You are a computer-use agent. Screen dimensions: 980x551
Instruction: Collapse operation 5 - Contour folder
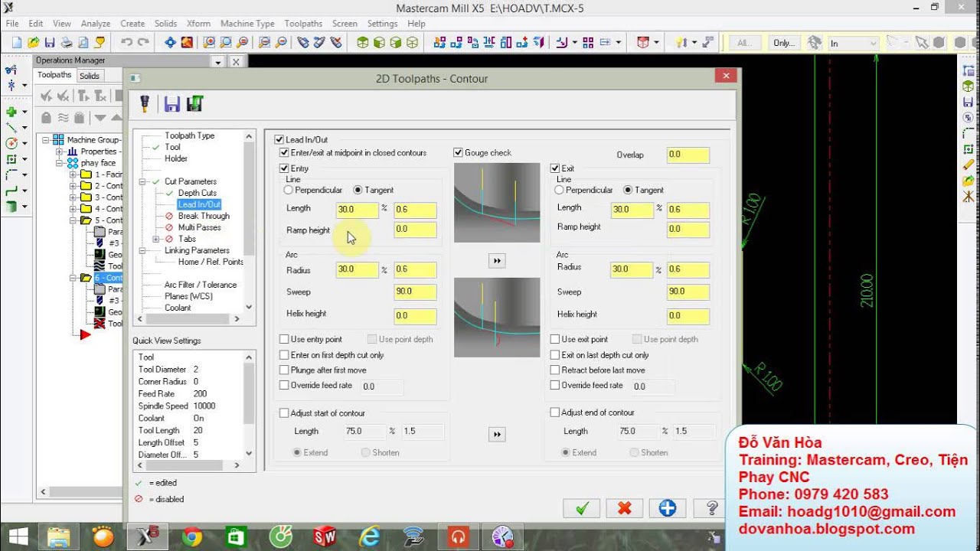(x=72, y=220)
